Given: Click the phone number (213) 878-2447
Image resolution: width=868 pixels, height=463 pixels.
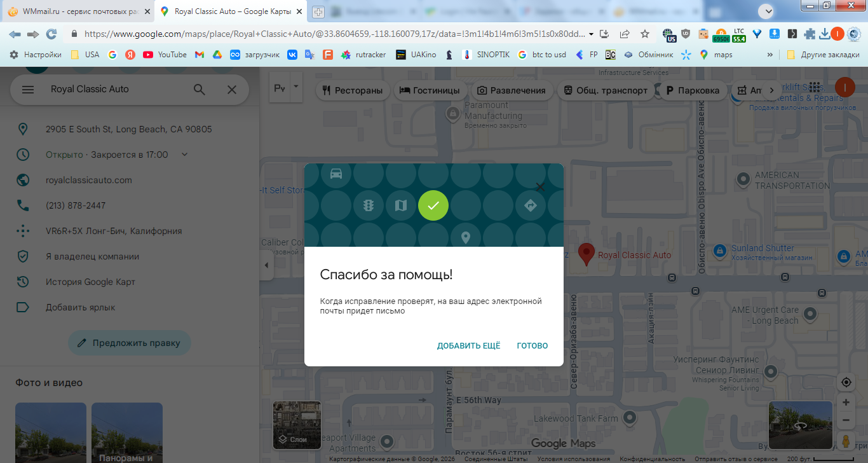Looking at the screenshot, I should click(x=76, y=205).
